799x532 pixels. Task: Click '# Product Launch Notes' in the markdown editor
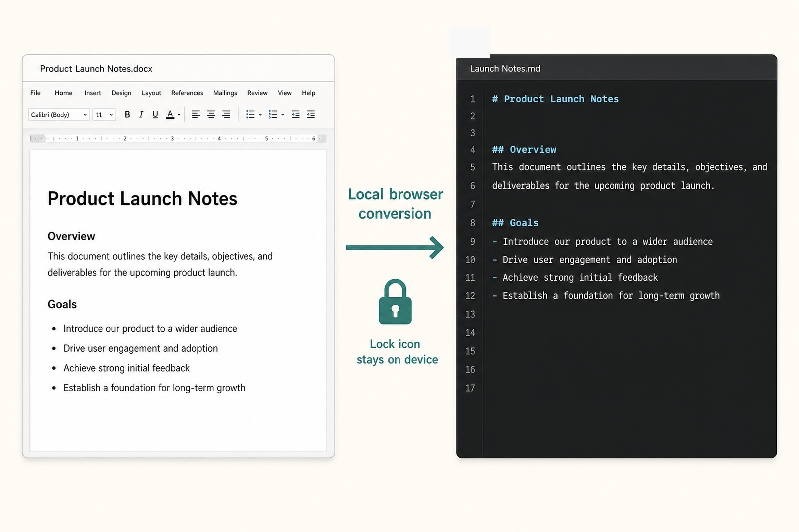555,99
